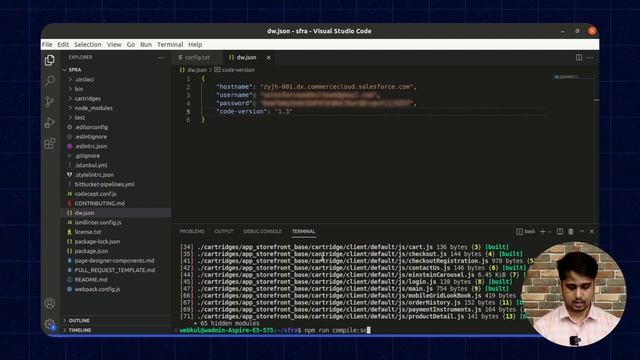This screenshot has height=360, width=640.
Task: Switch to the Problems panel tab
Action: click(192, 231)
